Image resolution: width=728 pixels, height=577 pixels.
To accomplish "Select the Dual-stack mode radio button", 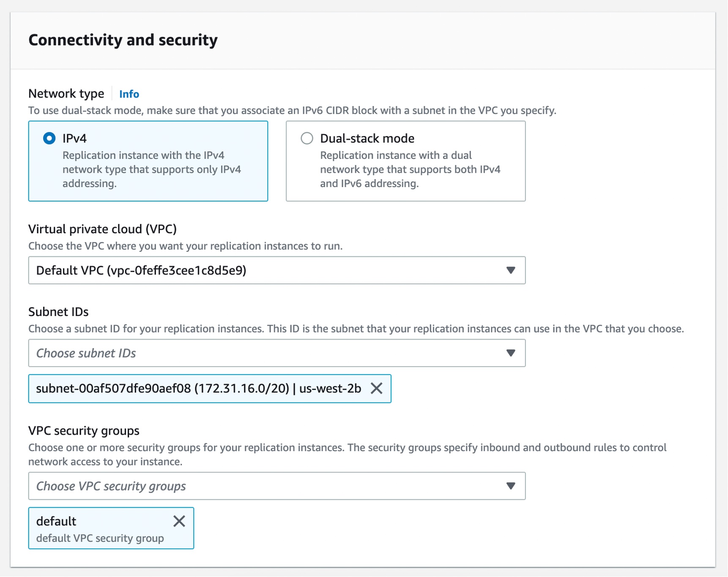I will click(307, 138).
